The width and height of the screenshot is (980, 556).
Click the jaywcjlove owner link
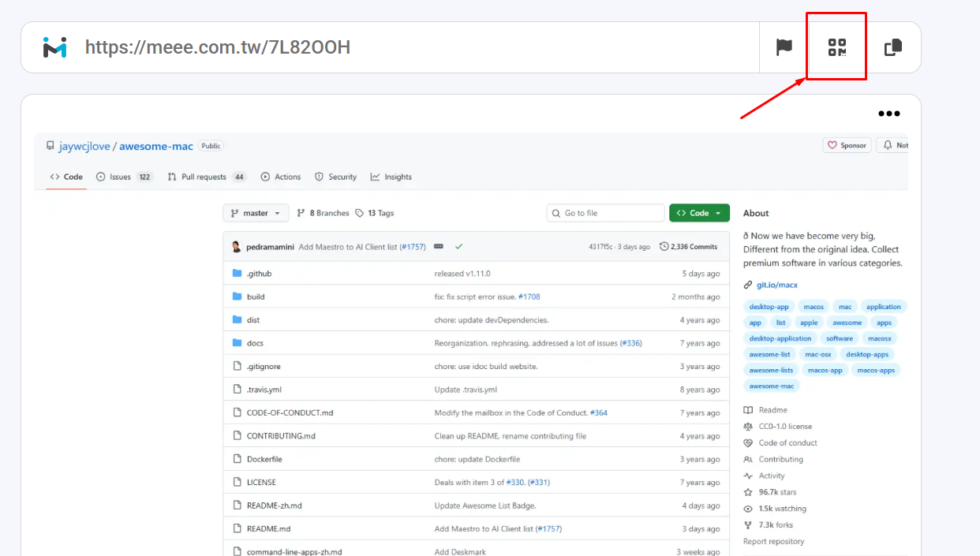pyautogui.click(x=84, y=146)
